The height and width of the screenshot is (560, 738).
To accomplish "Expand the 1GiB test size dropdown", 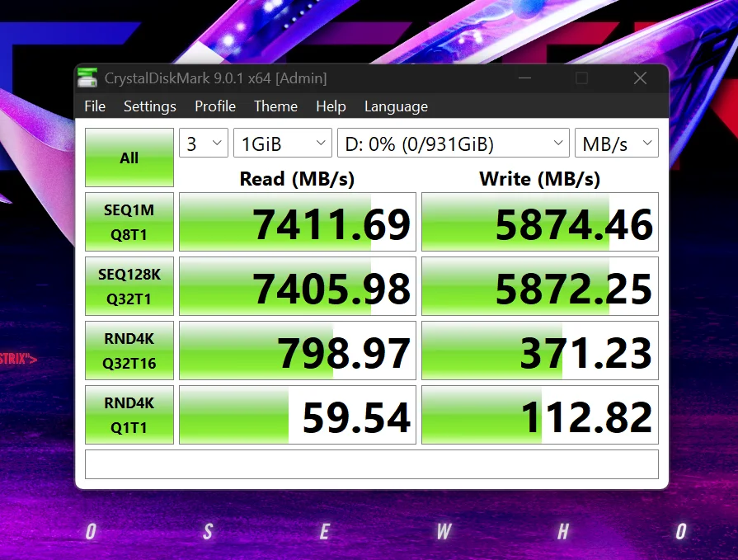I will click(282, 143).
